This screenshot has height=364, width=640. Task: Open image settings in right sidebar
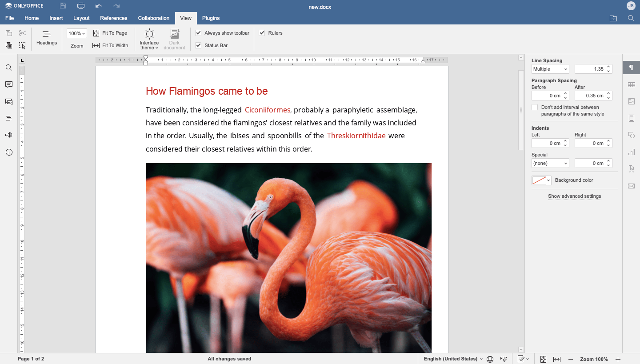point(632,101)
